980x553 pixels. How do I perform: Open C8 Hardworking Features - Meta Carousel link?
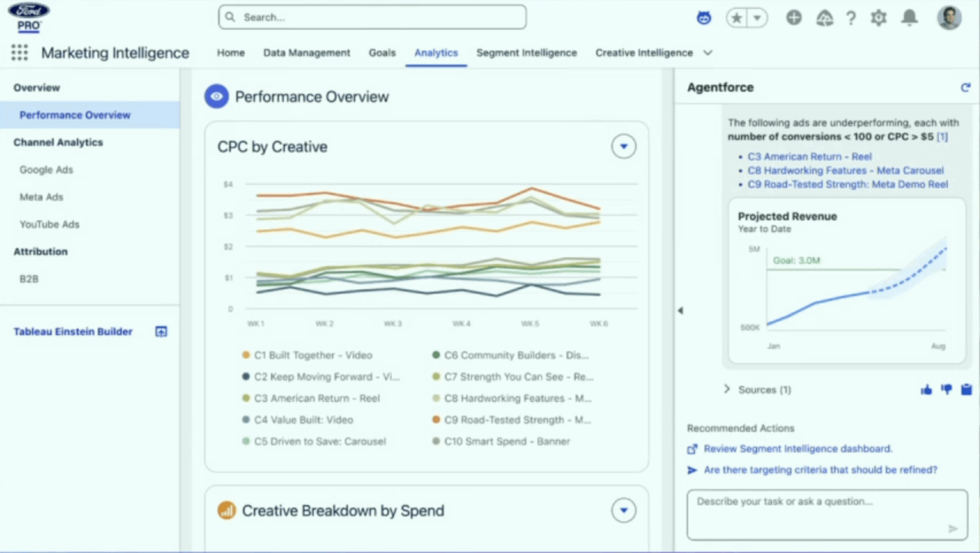(x=845, y=170)
